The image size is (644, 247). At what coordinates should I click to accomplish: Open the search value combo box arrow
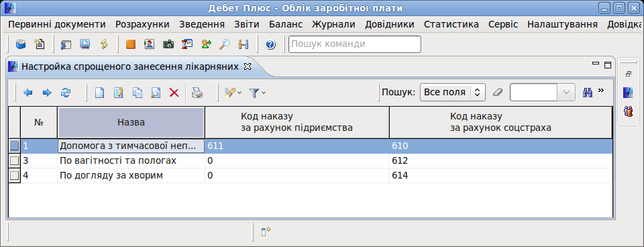point(566,93)
